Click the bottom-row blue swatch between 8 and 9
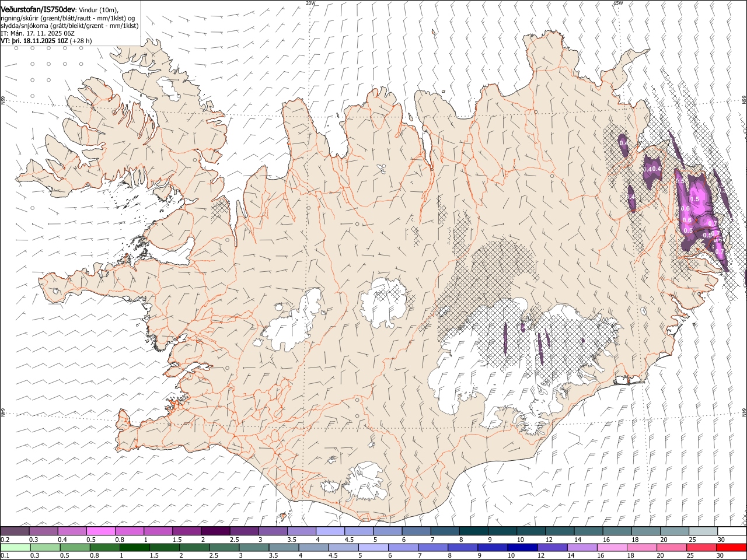This screenshot has width=747, height=560. click(463, 547)
